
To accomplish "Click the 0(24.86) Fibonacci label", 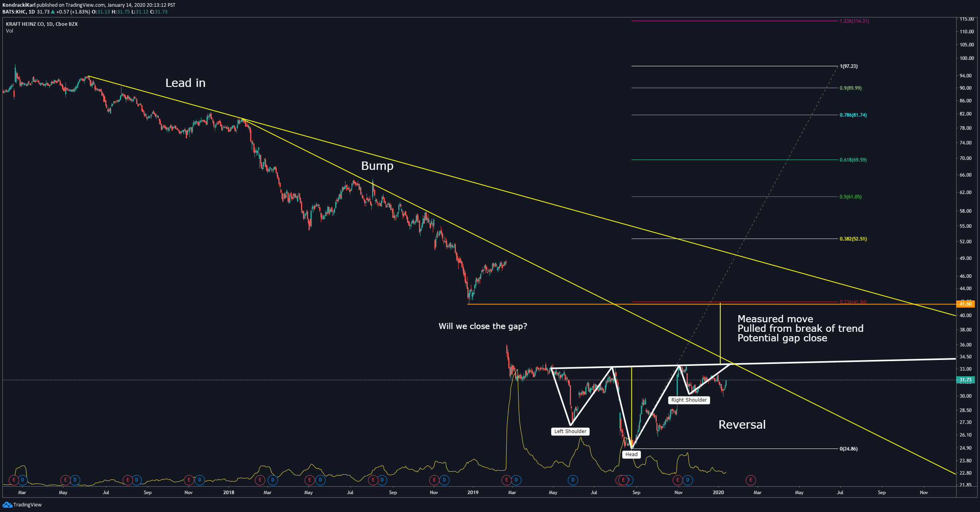I will pyautogui.click(x=849, y=449).
